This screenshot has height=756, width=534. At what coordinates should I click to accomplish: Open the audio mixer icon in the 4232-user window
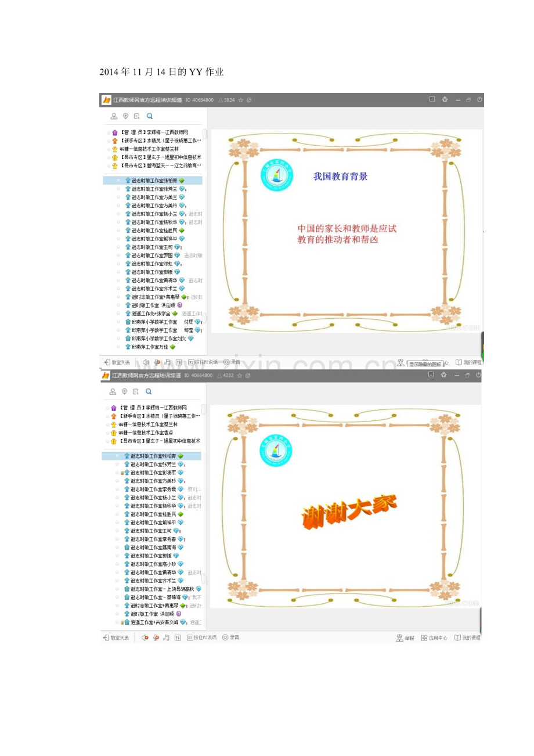coord(177,638)
